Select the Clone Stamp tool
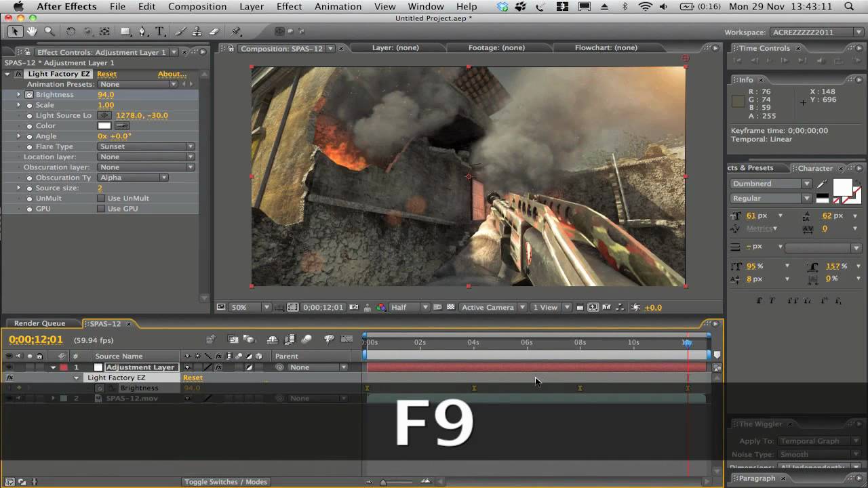Screen dimensions: 868x488 (x=197, y=31)
